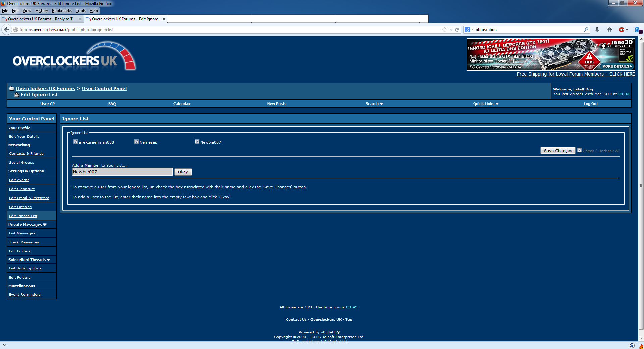This screenshot has height=349, width=644.
Task: Open the FAQ navbar link
Action: click(x=112, y=104)
